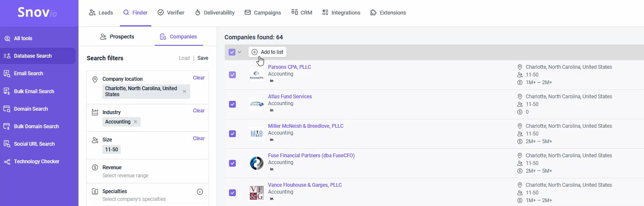Click the Fuse Financial Partners logo
644x206 pixels.
(x=257, y=163)
